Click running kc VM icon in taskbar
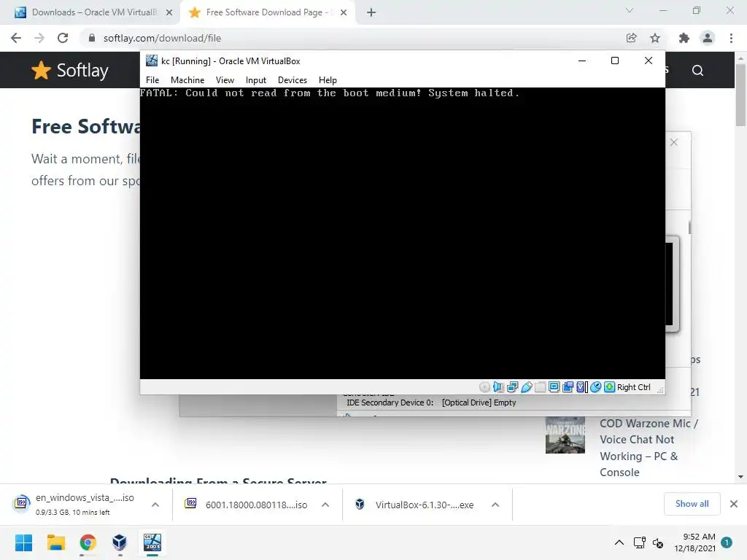747x560 pixels. tap(152, 542)
